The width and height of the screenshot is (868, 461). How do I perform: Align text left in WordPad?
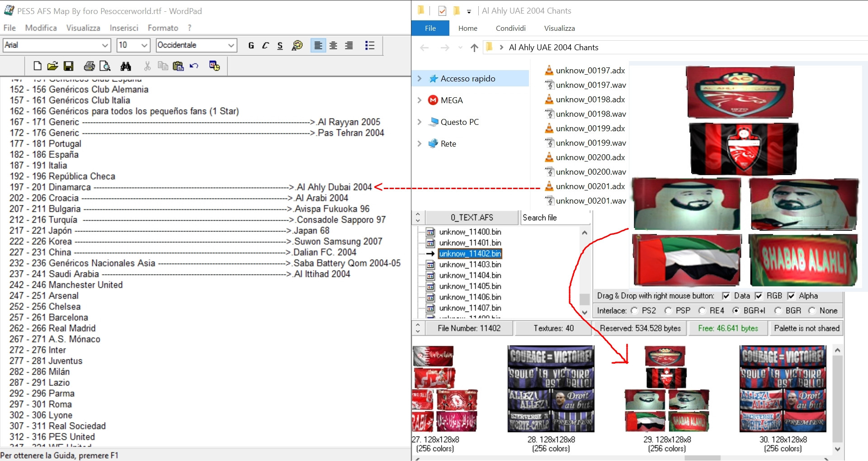pos(318,45)
